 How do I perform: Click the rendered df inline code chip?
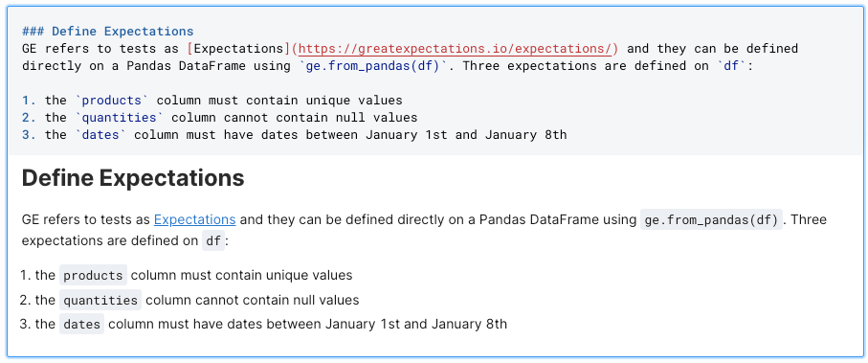pos(213,241)
